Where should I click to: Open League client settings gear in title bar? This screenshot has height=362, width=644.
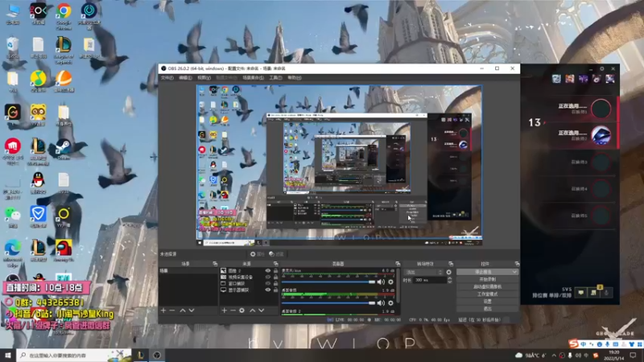tap(602, 69)
